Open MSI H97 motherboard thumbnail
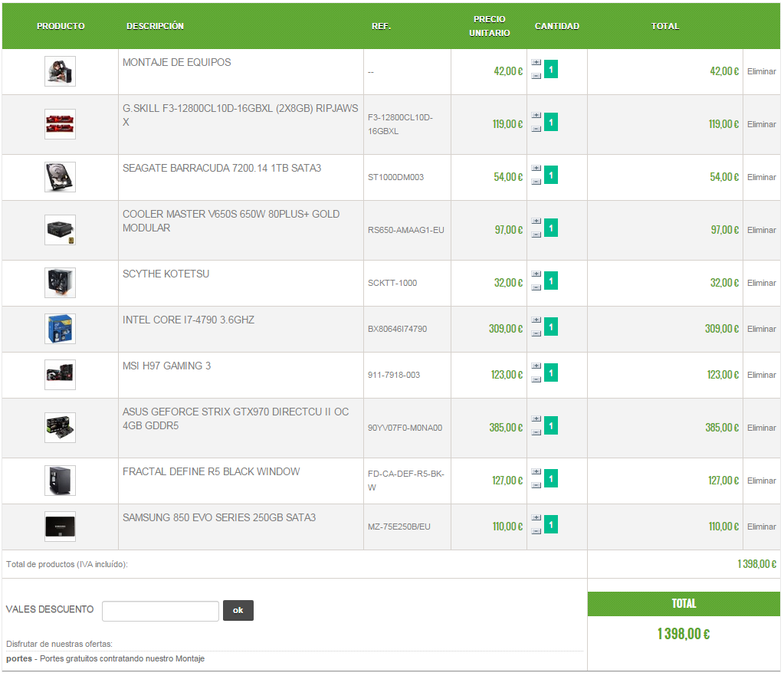The height and width of the screenshot is (676, 784). coord(60,376)
